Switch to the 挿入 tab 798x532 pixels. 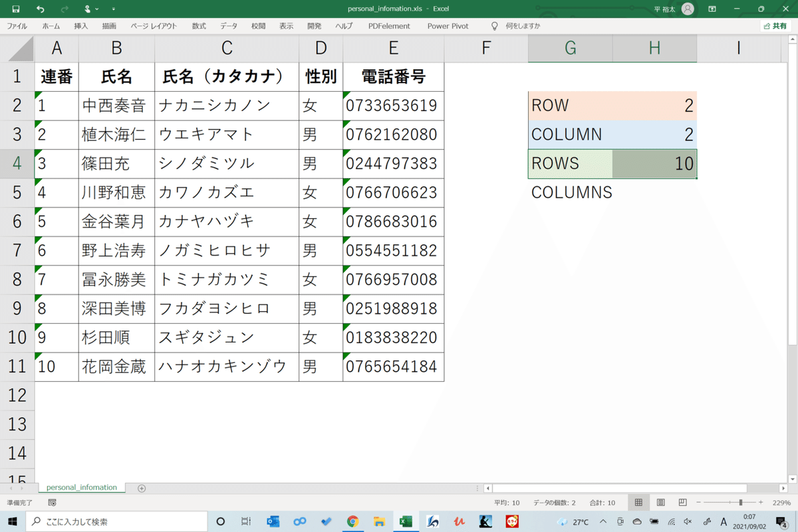(80, 26)
